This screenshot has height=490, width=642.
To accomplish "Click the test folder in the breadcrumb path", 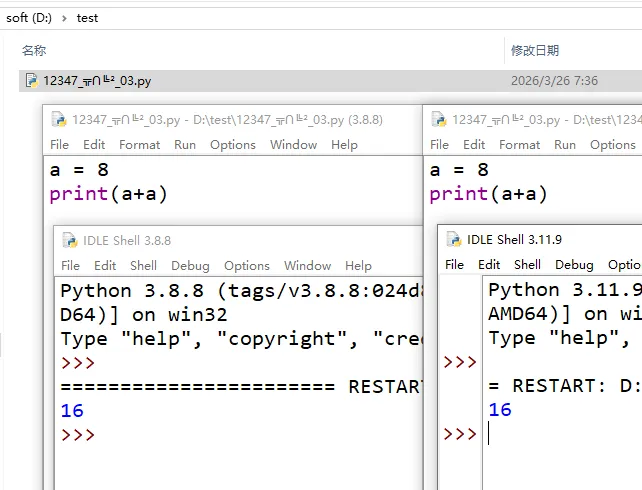I will (x=88, y=18).
